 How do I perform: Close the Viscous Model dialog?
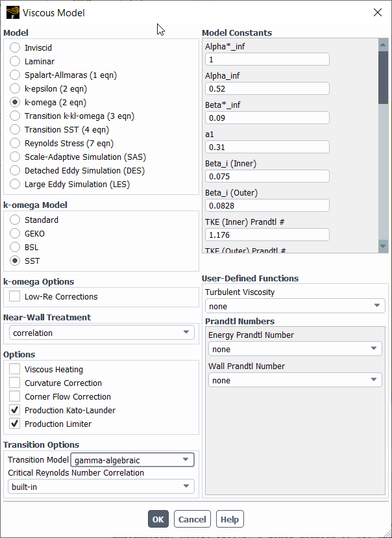point(377,12)
